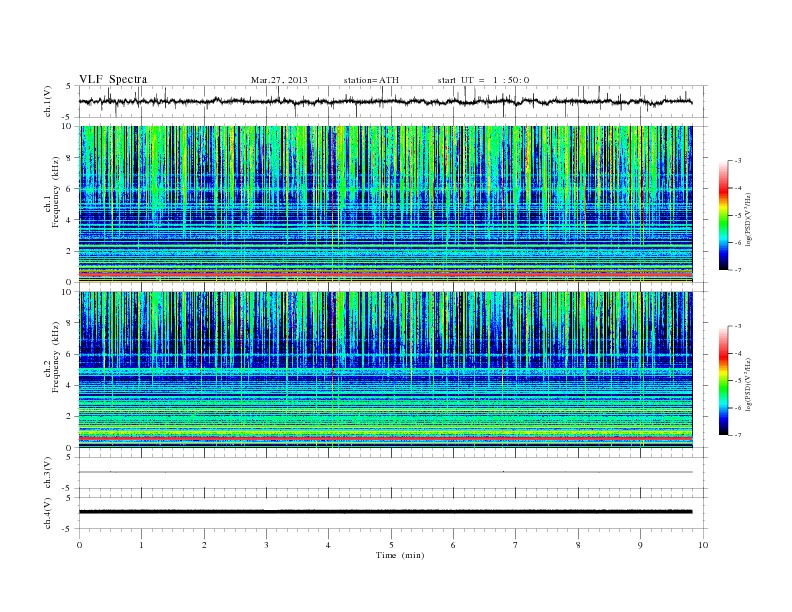
Task: Click the ch.2 spectrogram color scale bar
Action: coord(724,381)
